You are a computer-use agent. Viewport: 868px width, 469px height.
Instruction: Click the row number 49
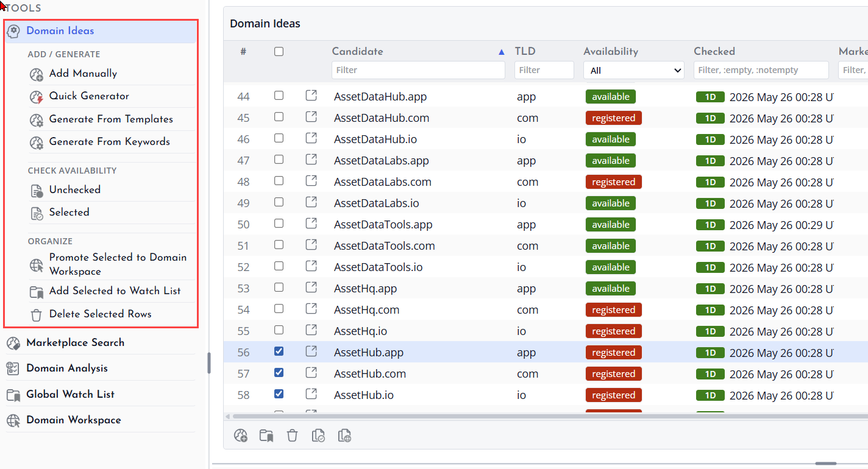244,203
